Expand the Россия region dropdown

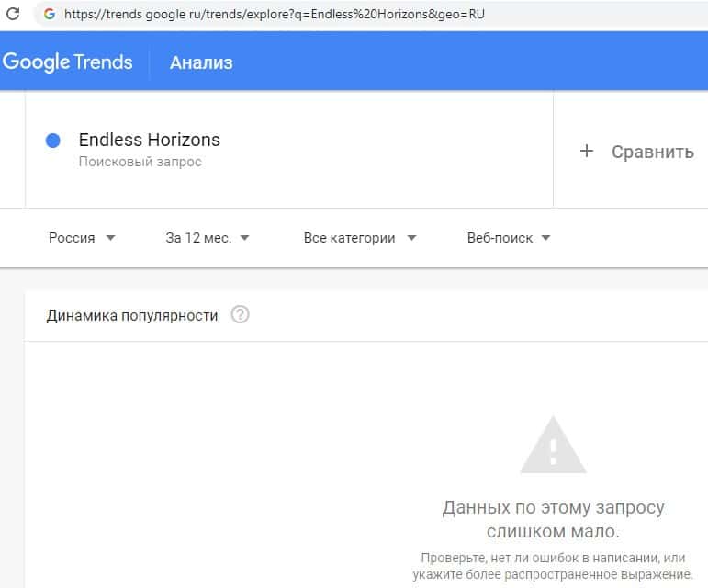(x=82, y=237)
